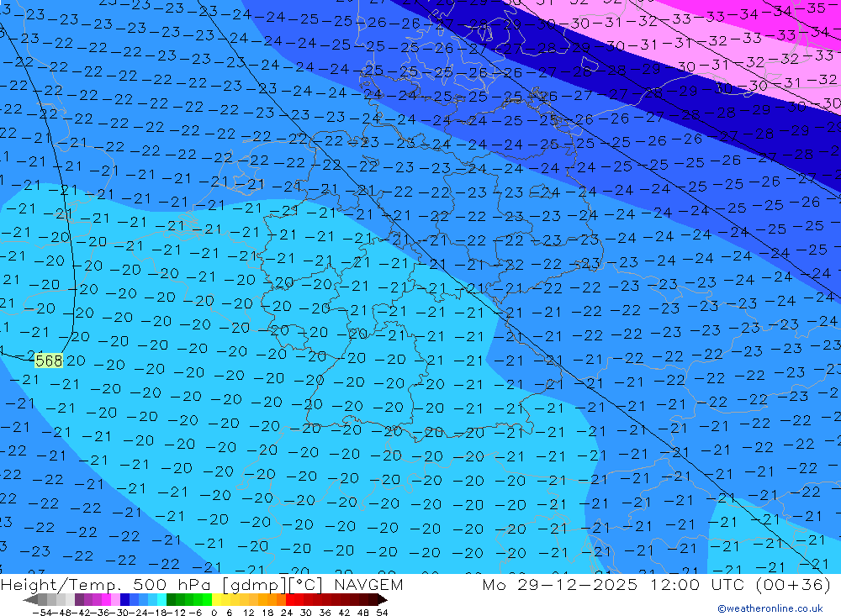This screenshot has width=841, height=616.
Task: Click the bright yellow legend color segment
Action: pos(217,599)
